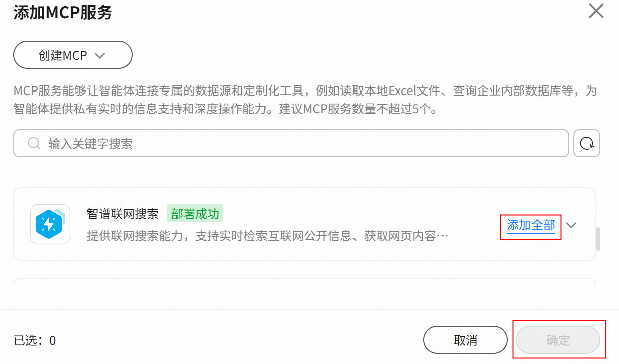Click the magnifier icon in the search field
The height and width of the screenshot is (364, 619).
point(34,144)
